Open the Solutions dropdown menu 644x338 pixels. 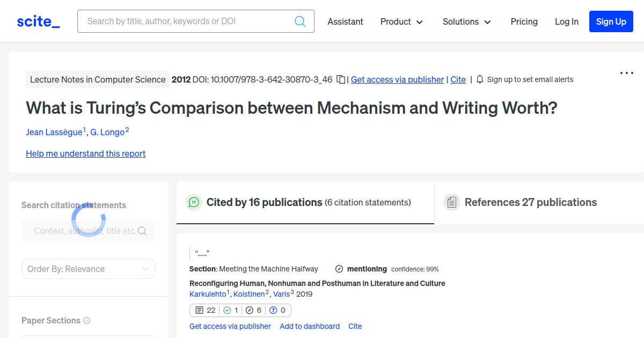(x=466, y=21)
